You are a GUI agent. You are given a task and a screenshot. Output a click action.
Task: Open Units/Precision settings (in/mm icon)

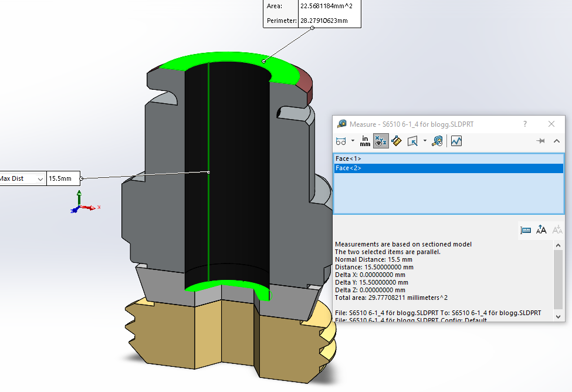point(365,141)
